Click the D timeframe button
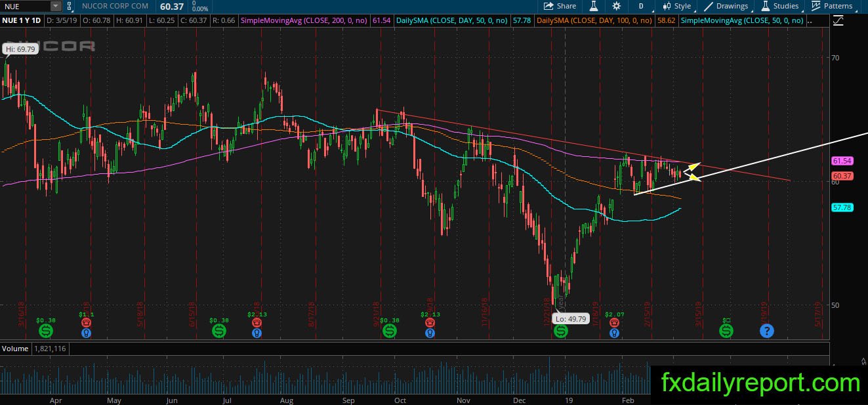The height and width of the screenshot is (405, 868). (x=641, y=6)
